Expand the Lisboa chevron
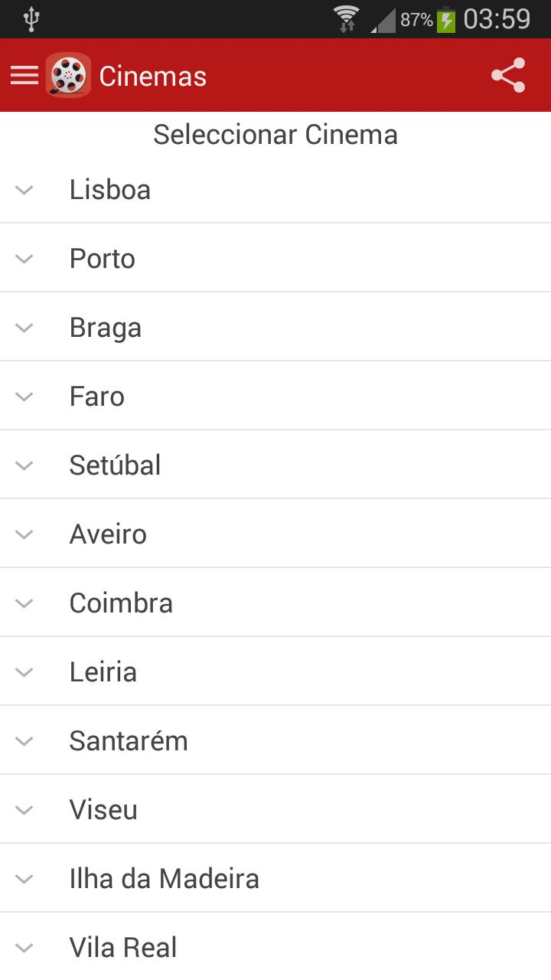Image resolution: width=551 pixels, height=980 pixels. [24, 190]
